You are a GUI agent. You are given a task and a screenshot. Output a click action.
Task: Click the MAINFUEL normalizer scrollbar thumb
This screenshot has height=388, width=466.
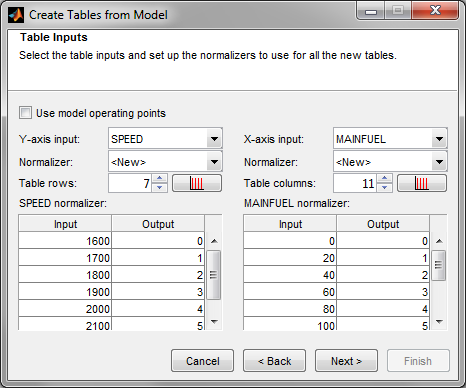click(439, 265)
